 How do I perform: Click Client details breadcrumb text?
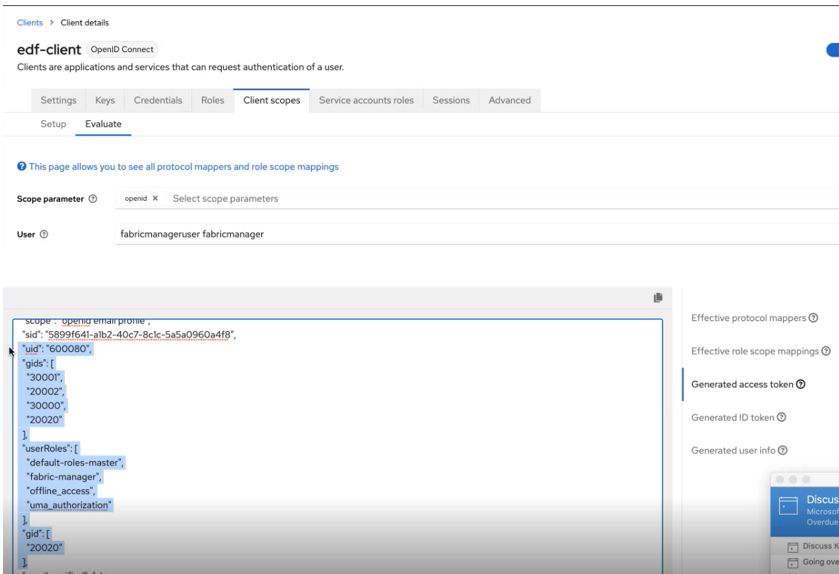click(85, 22)
